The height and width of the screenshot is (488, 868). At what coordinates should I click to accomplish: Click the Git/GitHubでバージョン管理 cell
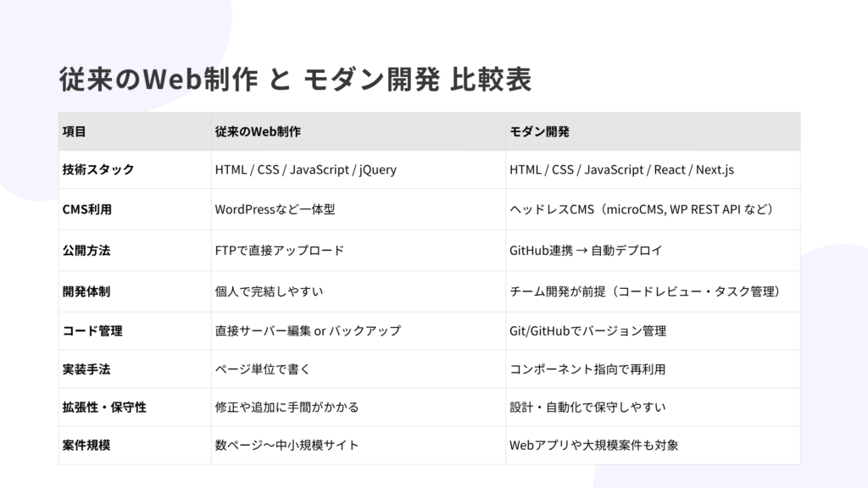pyautogui.click(x=587, y=331)
